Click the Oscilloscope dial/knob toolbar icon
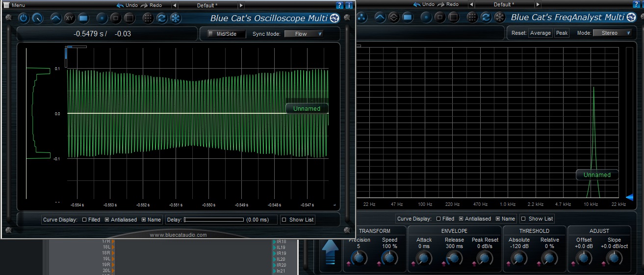 coord(37,19)
